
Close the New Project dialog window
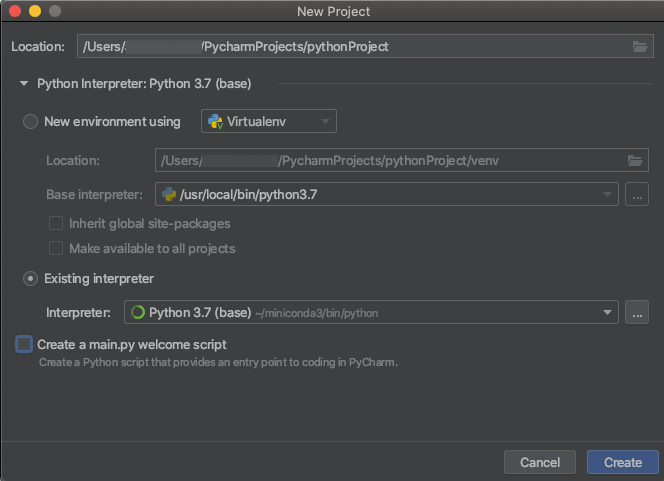(15, 11)
